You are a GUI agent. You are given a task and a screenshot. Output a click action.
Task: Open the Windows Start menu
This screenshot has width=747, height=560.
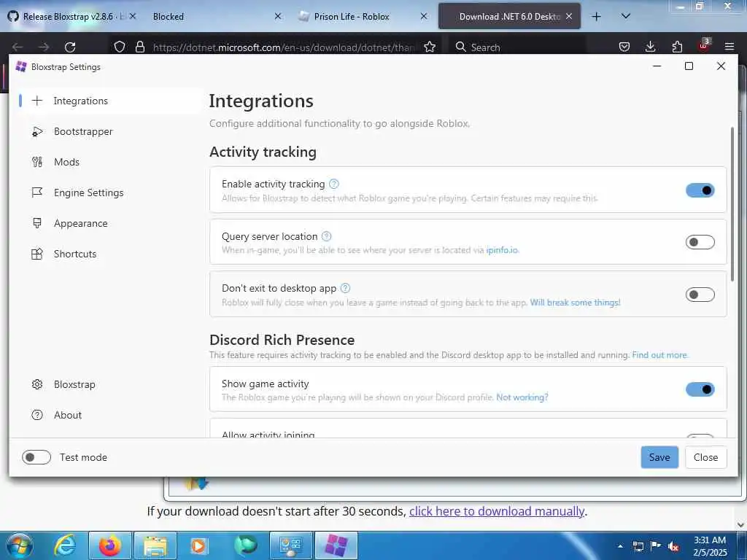coord(20,545)
